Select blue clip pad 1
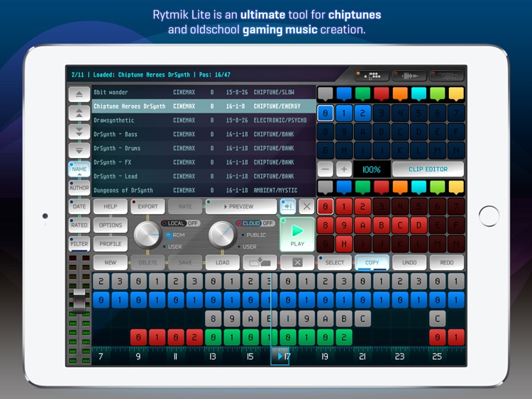Image resolution: width=532 pixels, height=399 pixels. pyautogui.click(x=344, y=113)
